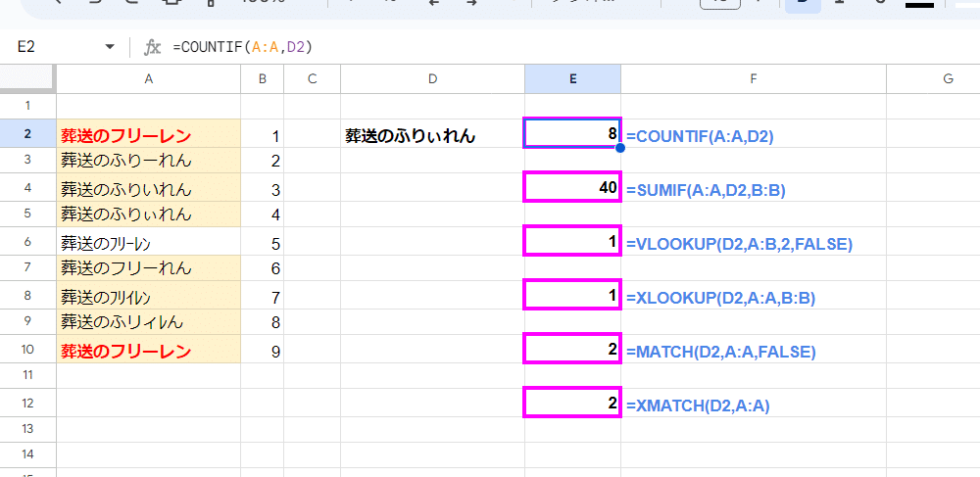980x477 pixels.
Task: Click label =XLOOKUP(D2,A:A,B:B)
Action: click(720, 299)
